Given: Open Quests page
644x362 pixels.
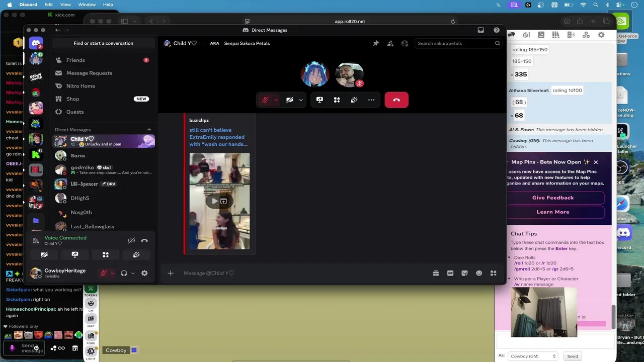Looking at the screenshot, I should tap(103, 112).
